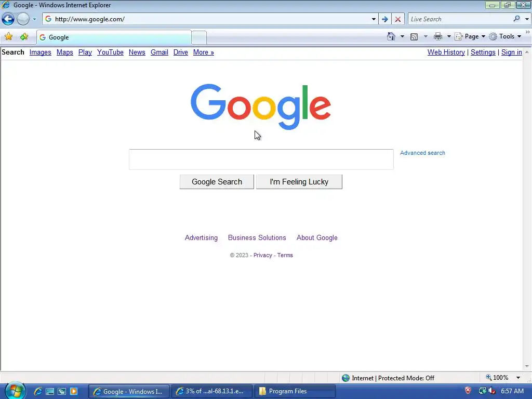Open the search provider options dropdown arrow
Screen dimensions: 532x399
[527, 19]
